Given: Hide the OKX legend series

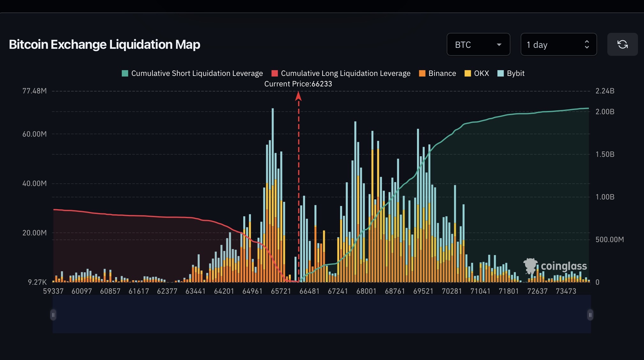Looking at the screenshot, I should tap(481, 73).
